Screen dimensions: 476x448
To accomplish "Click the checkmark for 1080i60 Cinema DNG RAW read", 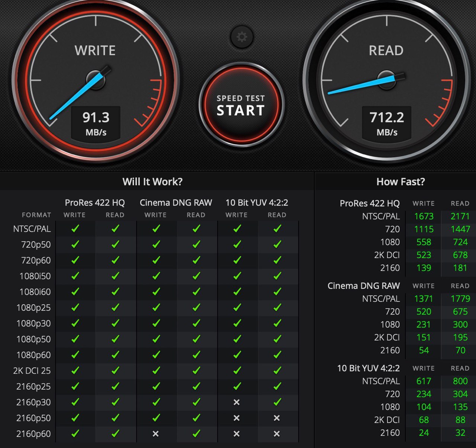I will click(196, 291).
